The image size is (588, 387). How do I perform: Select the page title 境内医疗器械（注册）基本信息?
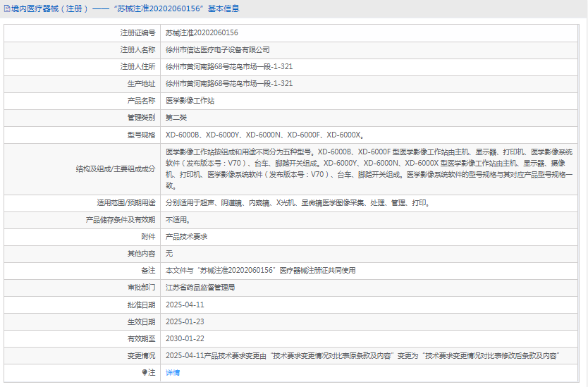click(125, 8)
